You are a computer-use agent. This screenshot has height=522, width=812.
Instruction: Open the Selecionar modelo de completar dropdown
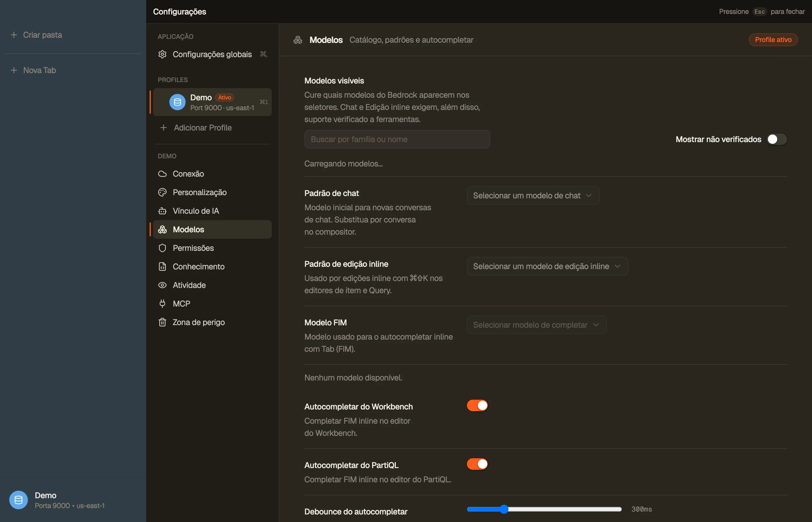tap(536, 325)
